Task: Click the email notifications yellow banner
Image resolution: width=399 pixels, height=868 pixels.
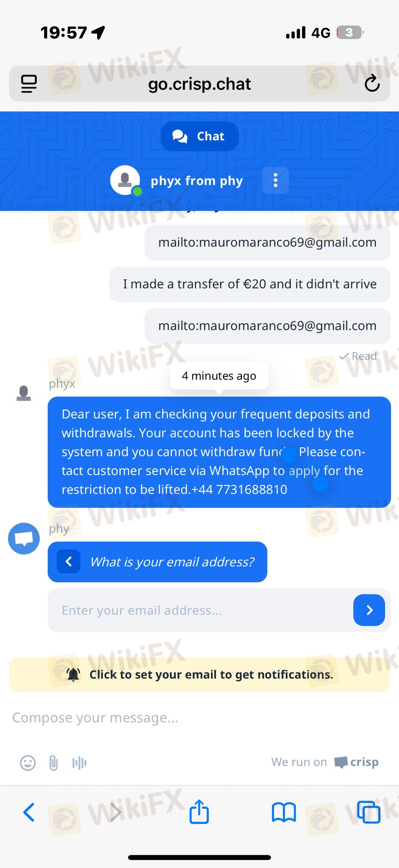Action: 199,674
